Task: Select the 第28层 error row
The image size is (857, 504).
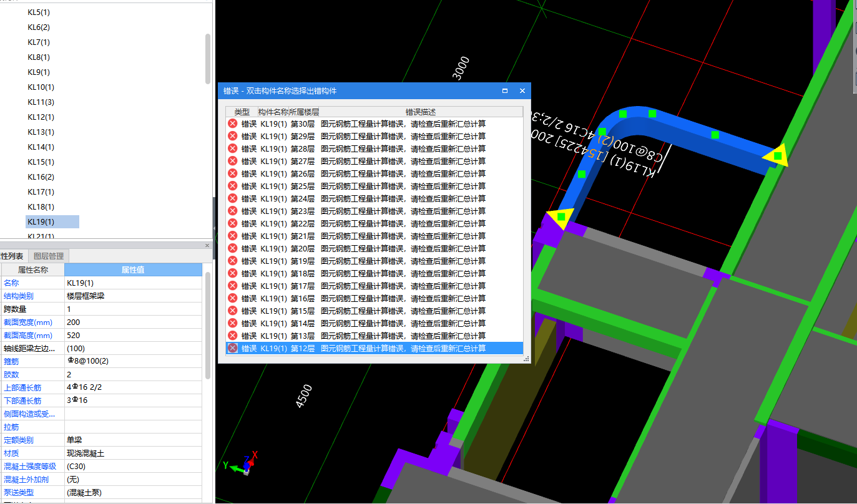Action: [374, 148]
